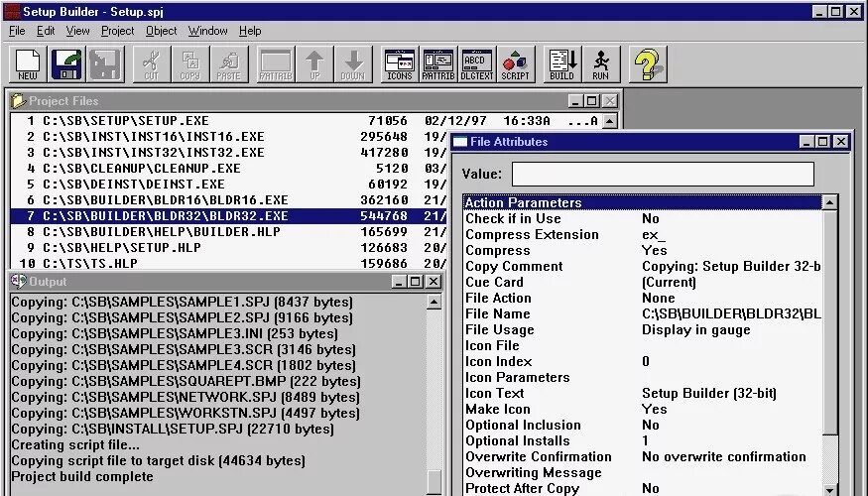
Task: Select the Overwrite Confirmation attribute row
Action: point(643,456)
